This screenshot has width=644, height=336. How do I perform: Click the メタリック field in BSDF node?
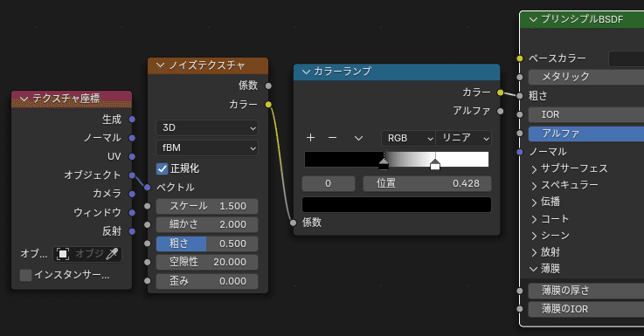[586, 77]
